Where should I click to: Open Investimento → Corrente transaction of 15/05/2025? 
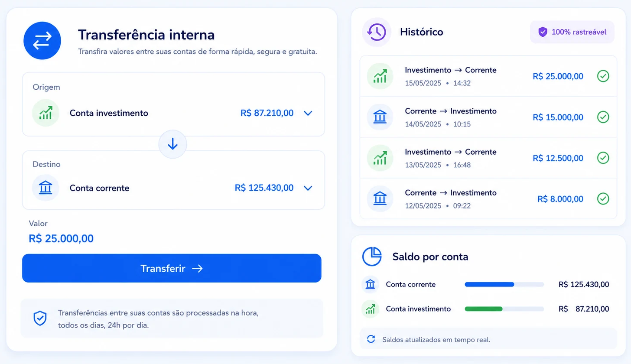coord(488,76)
